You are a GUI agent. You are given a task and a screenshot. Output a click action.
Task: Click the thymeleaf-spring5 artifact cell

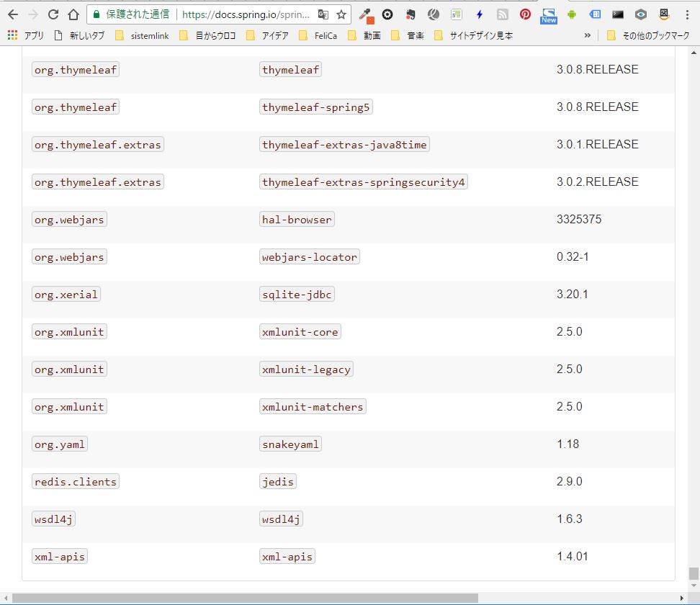coord(315,107)
